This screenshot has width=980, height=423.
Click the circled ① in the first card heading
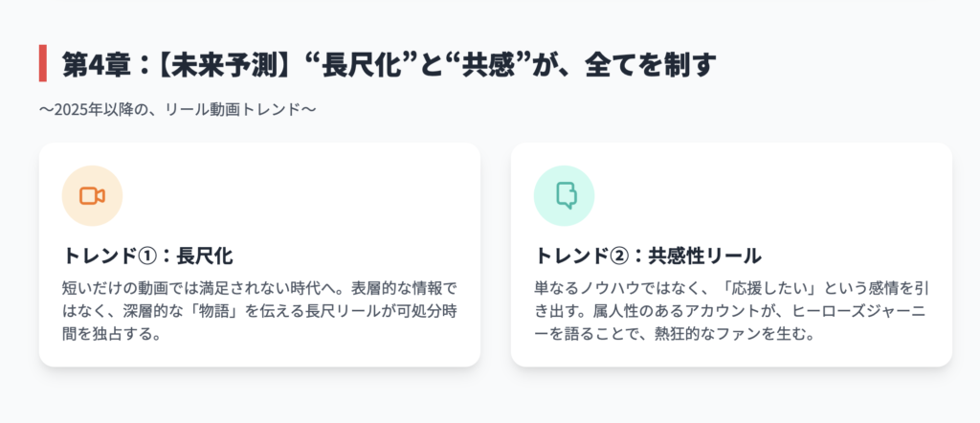click(145, 256)
